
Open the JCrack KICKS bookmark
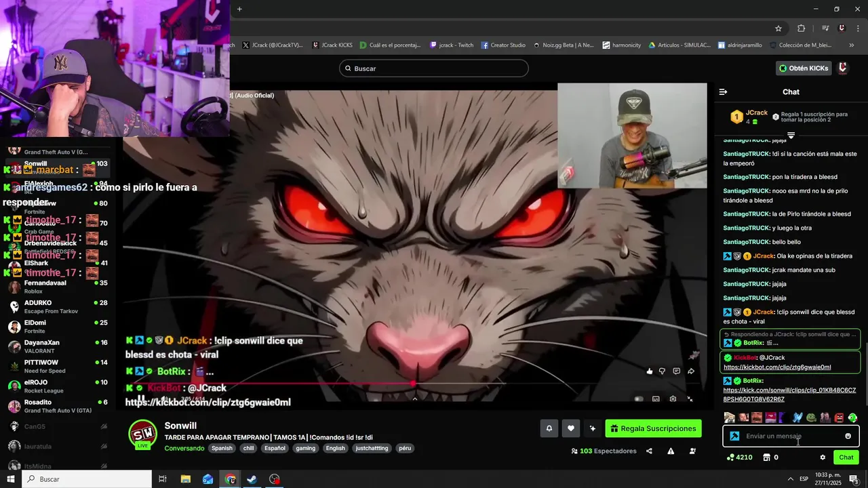coord(332,45)
